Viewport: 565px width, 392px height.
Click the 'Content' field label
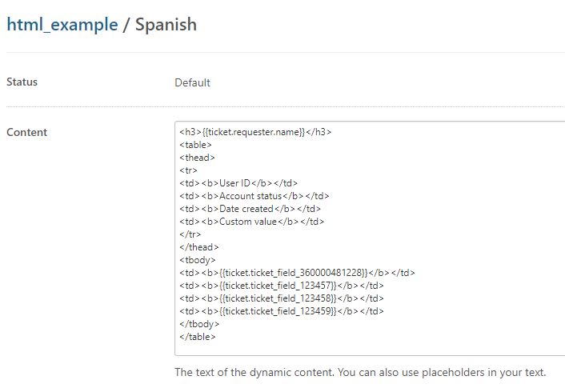[26, 132]
